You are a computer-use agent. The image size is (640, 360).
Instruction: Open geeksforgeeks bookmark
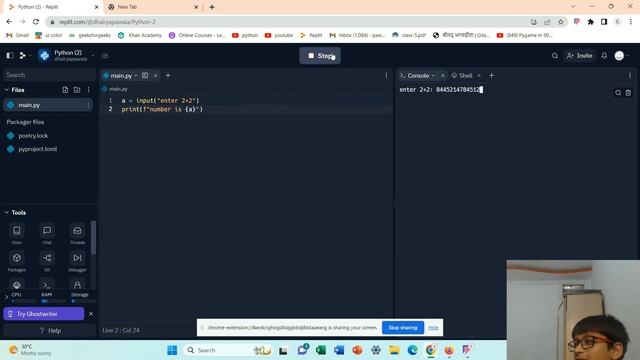click(x=90, y=35)
